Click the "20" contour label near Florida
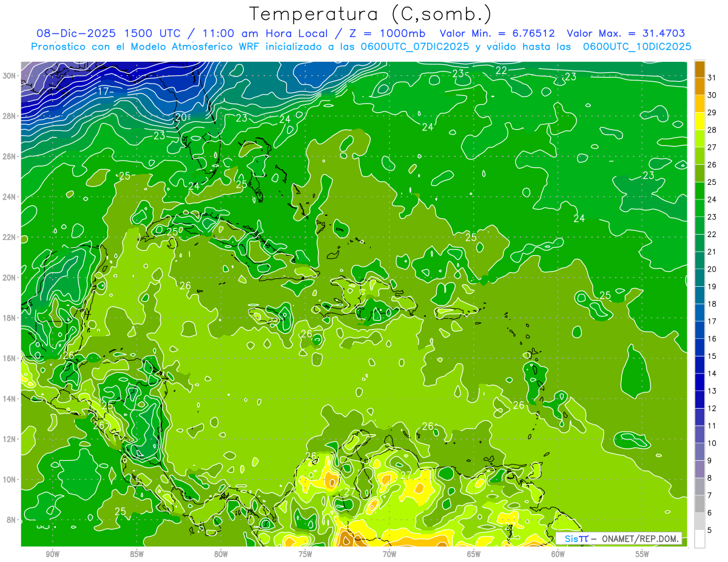Image resolution: width=728 pixels, height=562 pixels. coord(181,117)
